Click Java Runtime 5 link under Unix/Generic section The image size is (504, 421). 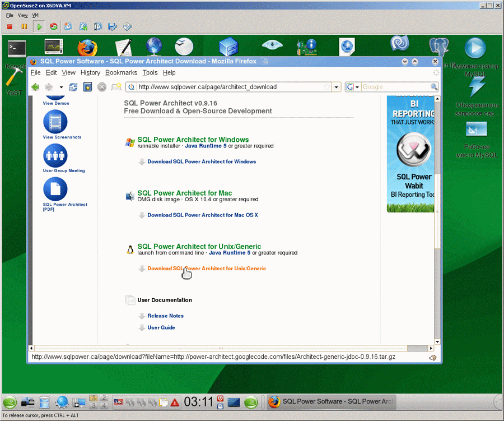[x=230, y=253]
